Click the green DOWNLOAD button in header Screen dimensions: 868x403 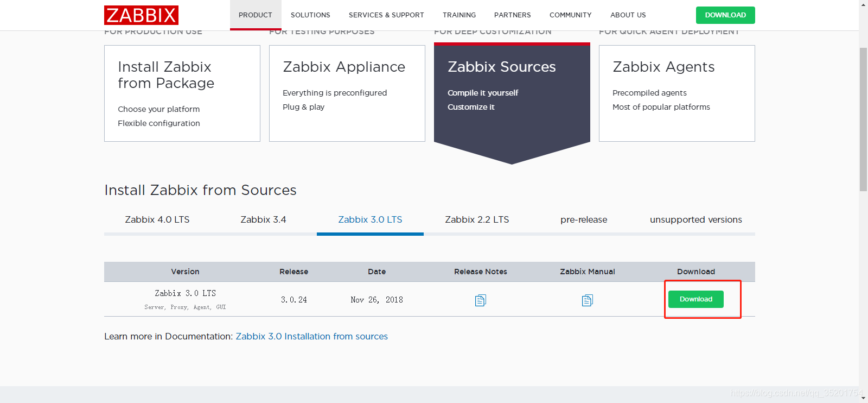(x=725, y=15)
